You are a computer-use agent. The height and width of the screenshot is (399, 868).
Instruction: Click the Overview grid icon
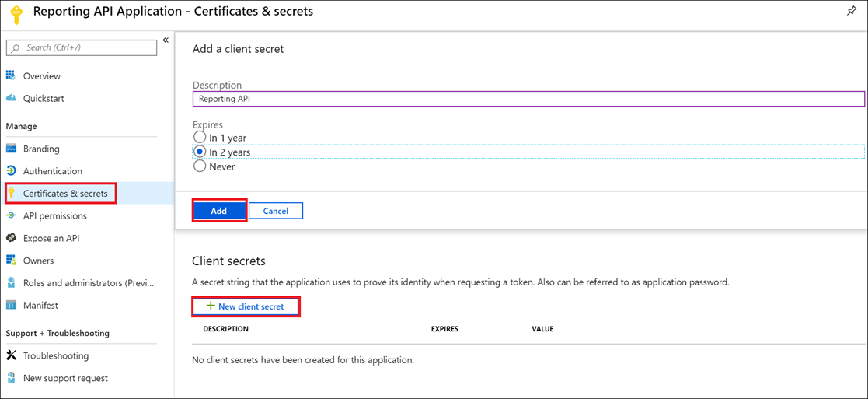click(x=11, y=75)
